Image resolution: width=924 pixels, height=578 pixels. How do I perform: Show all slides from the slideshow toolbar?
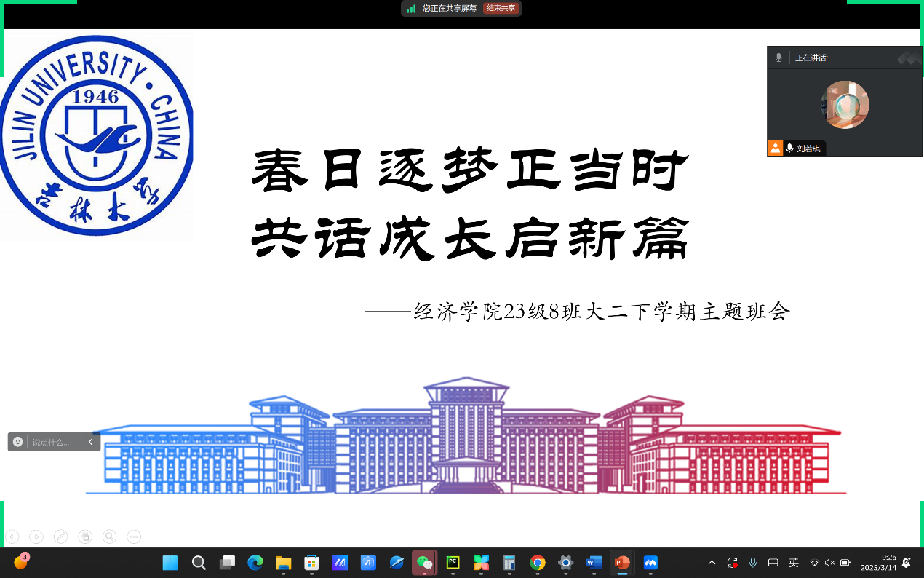[85, 537]
